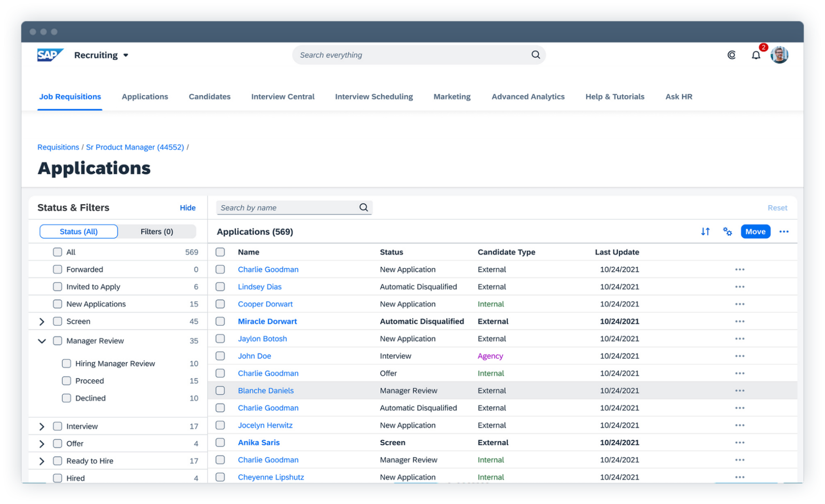This screenshot has height=504, width=825.
Task: Open row actions for Anika Saris
Action: (740, 443)
